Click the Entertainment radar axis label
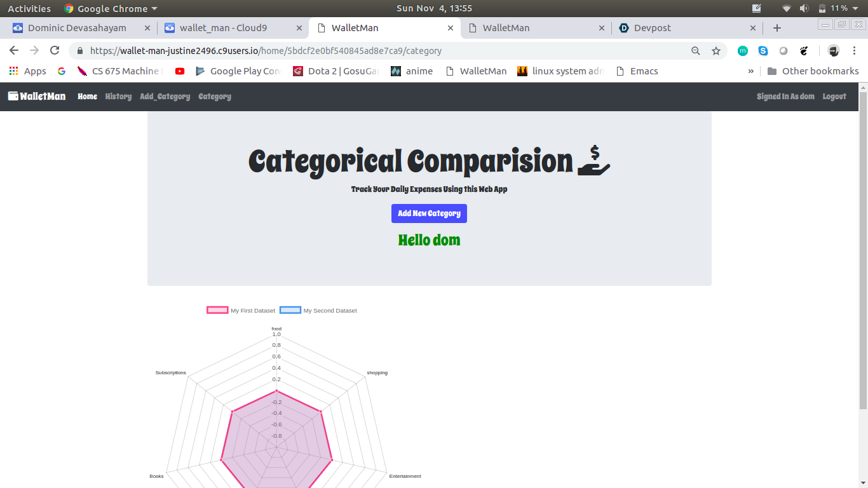 pos(405,476)
